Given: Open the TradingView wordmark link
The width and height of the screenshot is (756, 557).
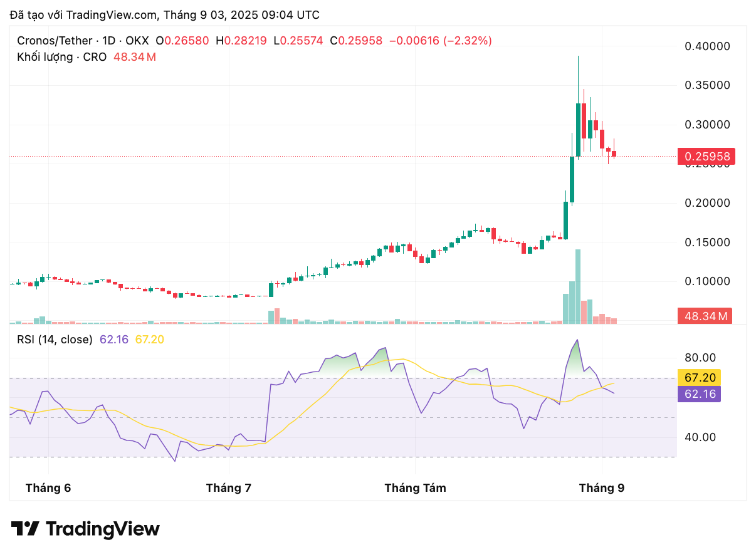Looking at the screenshot, I should [x=103, y=529].
